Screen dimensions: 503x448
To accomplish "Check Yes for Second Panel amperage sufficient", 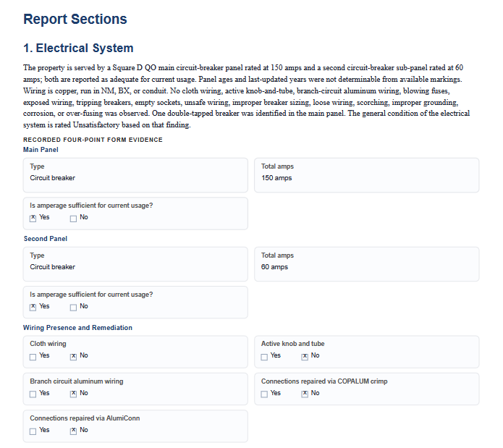I will pos(33,307).
